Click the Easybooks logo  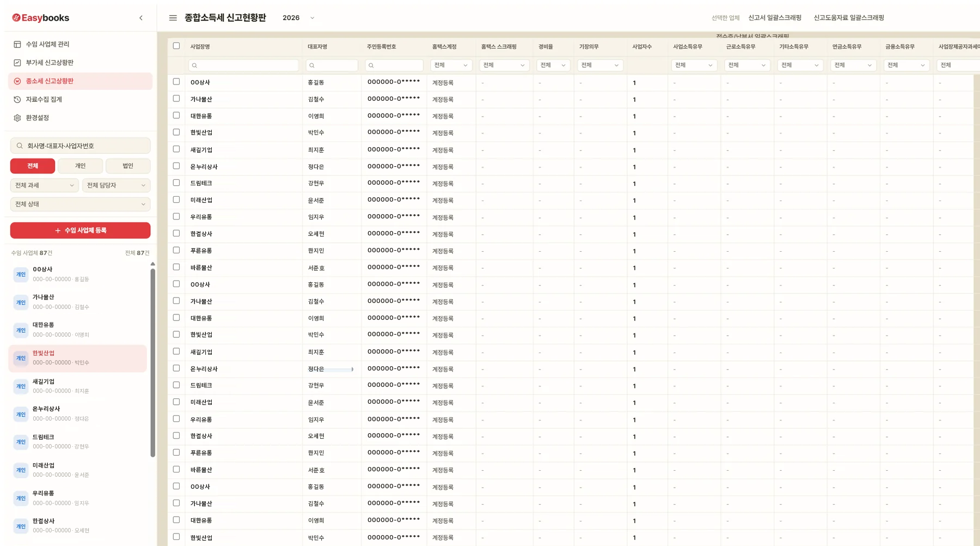[x=41, y=18]
